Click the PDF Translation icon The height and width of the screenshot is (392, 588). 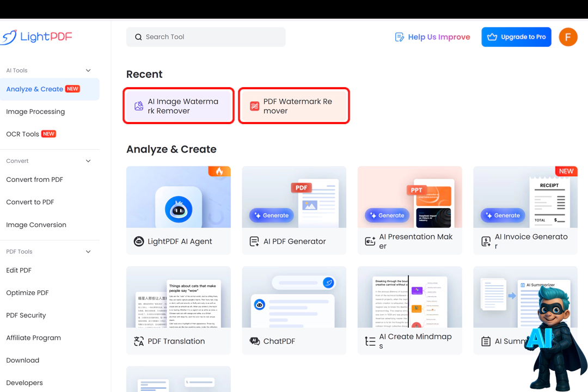[139, 341]
